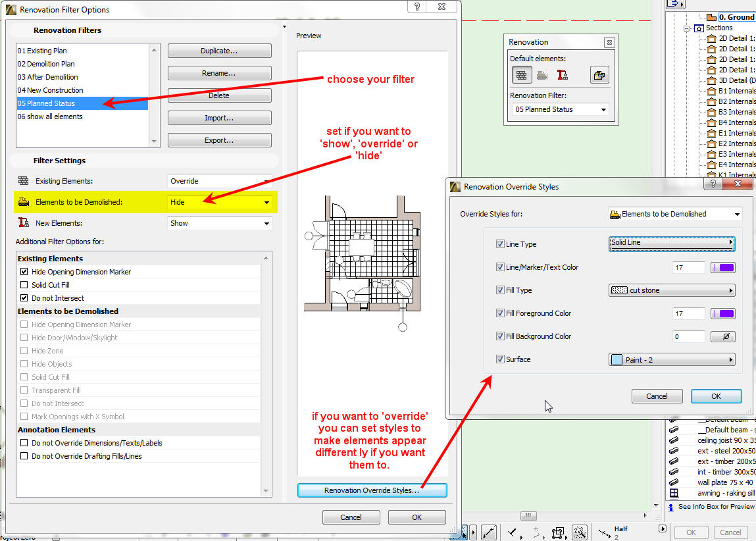Screen dimensions: 756x541
Task: Click the purple Line/Marker/Text Color swatch
Action: point(723,267)
